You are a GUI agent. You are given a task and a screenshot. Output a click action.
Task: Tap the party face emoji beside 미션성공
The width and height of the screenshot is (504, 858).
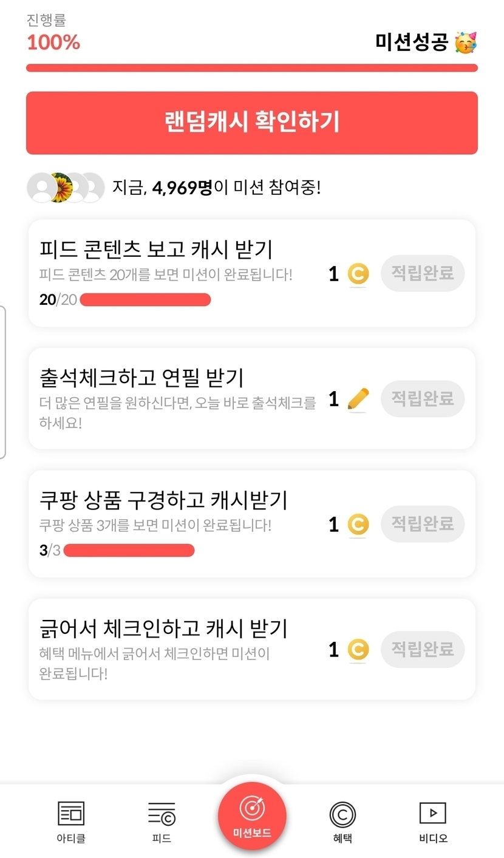point(466,43)
